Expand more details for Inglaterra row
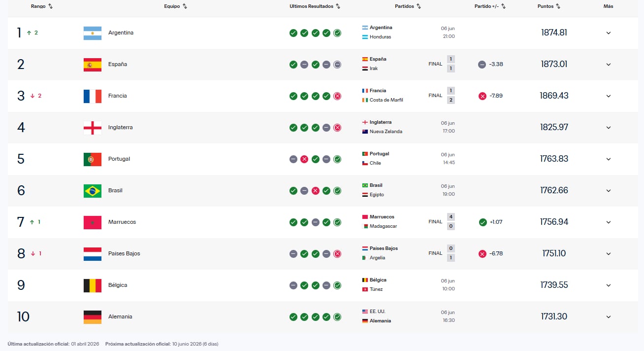The image size is (644, 351). click(x=609, y=128)
